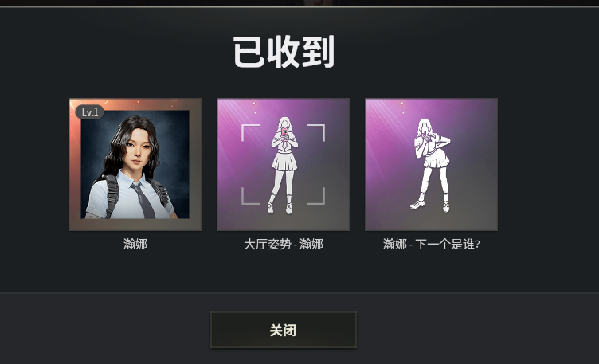Image resolution: width=599 pixels, height=364 pixels.
Task: Click the top-right camera frame bracket
Action: (x=316, y=132)
